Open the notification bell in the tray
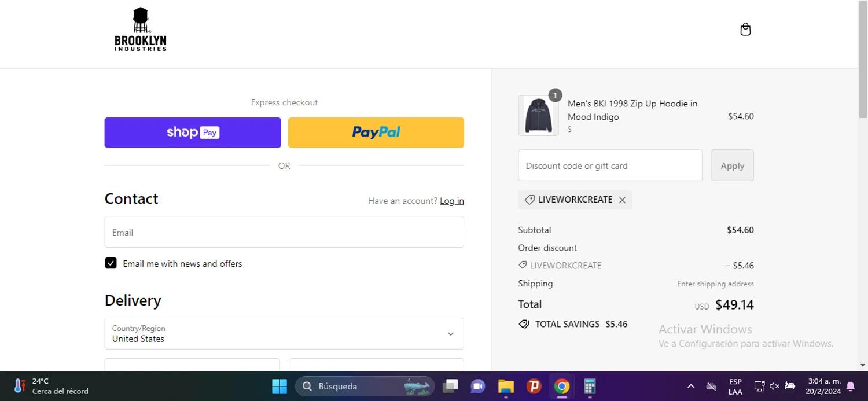Viewport: 868px width, 401px height. tap(851, 386)
